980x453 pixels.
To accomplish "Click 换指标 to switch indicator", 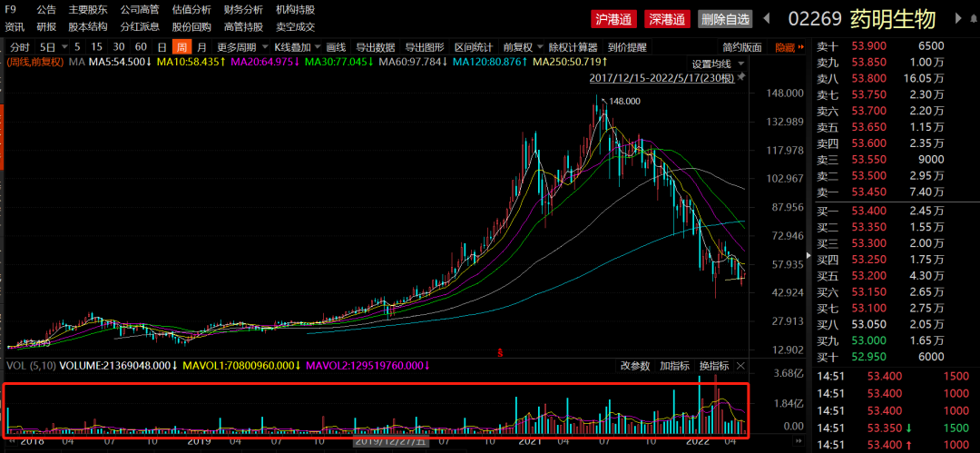I will (x=714, y=366).
